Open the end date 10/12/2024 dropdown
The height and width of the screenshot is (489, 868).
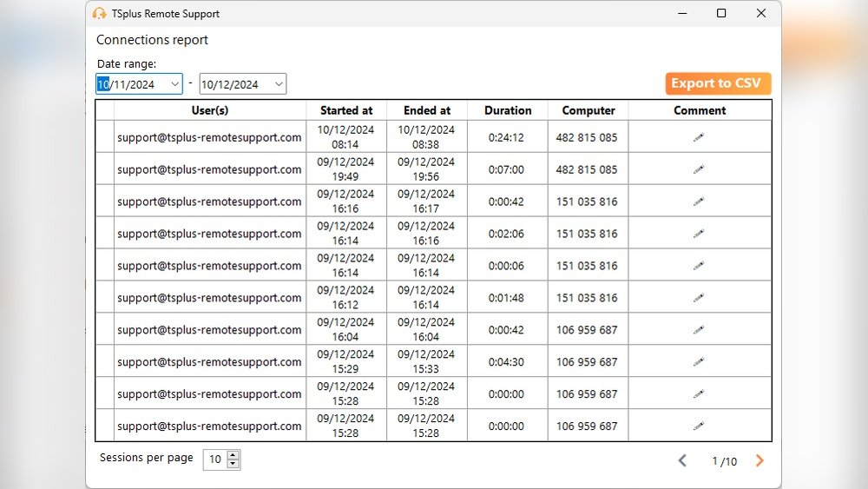point(279,84)
